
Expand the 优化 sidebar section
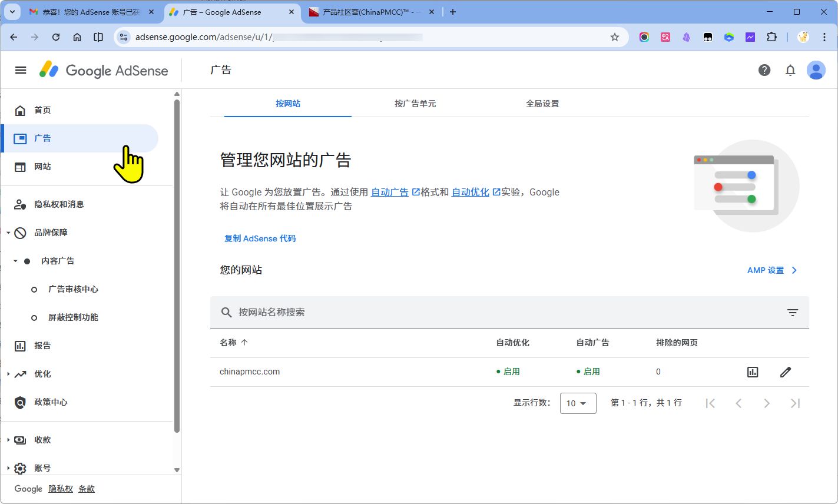(x=8, y=374)
